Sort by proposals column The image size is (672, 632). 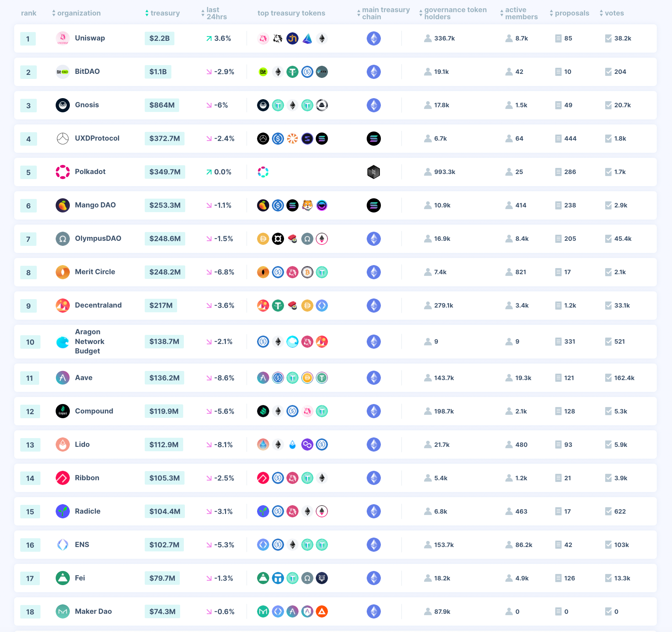(569, 13)
